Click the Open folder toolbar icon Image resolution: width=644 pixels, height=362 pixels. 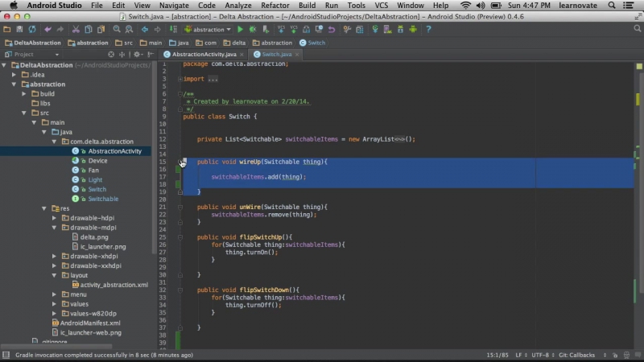coord(7,29)
